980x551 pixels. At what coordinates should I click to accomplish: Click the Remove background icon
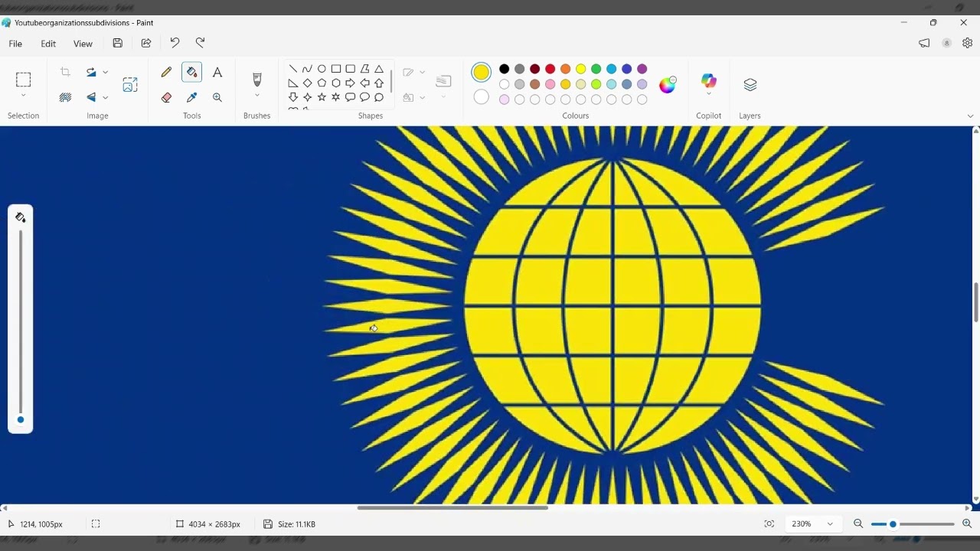(65, 97)
